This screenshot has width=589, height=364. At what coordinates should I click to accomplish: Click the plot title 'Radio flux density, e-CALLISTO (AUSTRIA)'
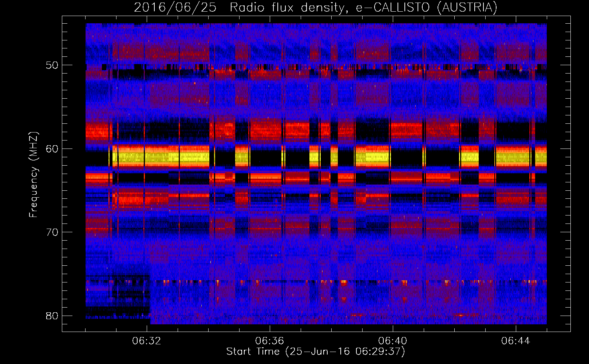coord(363,7)
